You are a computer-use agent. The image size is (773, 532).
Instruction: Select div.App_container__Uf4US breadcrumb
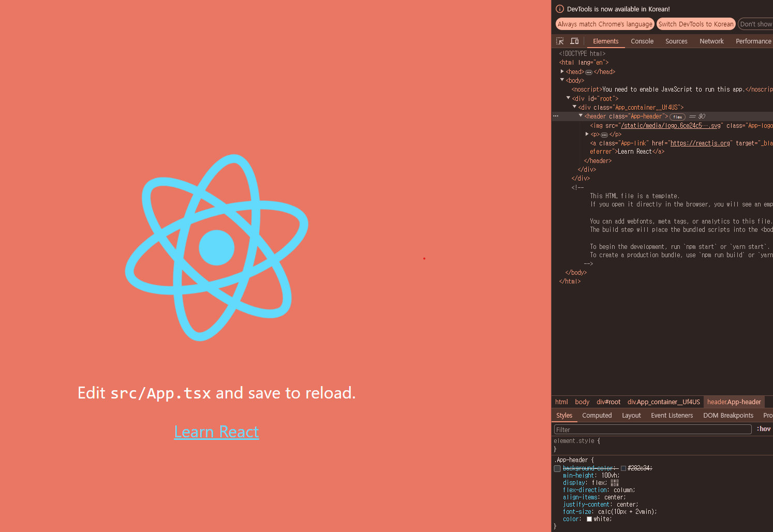[x=664, y=402]
